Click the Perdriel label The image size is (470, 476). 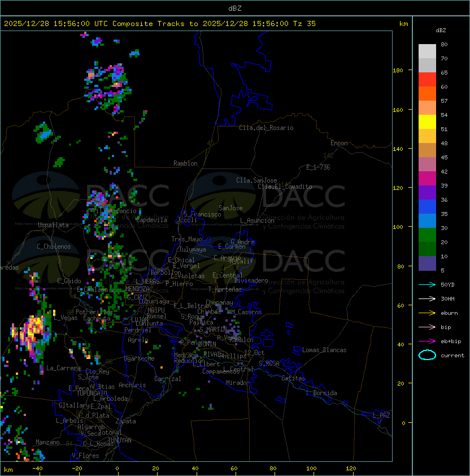click(x=138, y=330)
